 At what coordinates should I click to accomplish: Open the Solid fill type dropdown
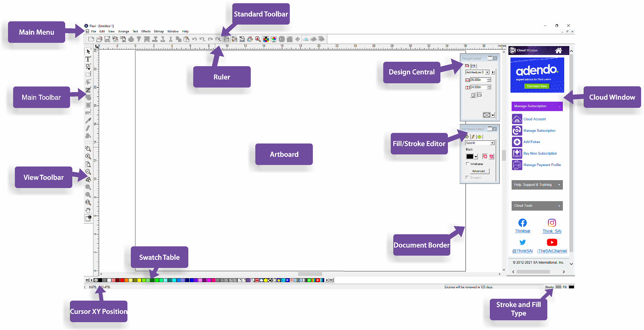(492, 143)
